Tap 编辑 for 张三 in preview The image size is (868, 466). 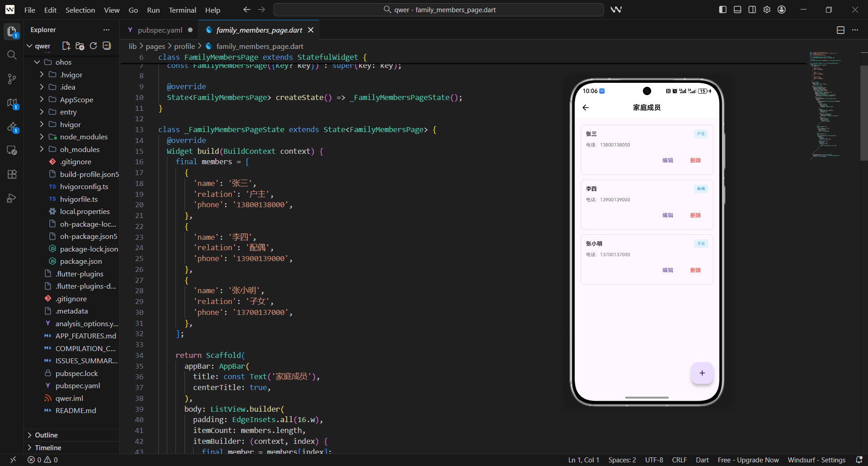pyautogui.click(x=668, y=161)
